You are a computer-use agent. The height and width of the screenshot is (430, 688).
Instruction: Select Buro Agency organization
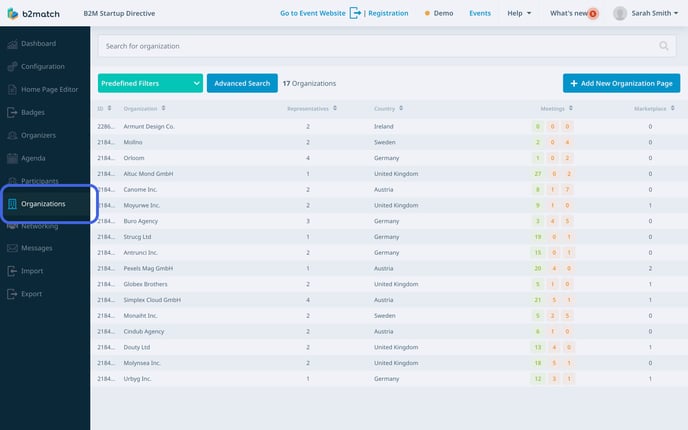[x=140, y=221]
